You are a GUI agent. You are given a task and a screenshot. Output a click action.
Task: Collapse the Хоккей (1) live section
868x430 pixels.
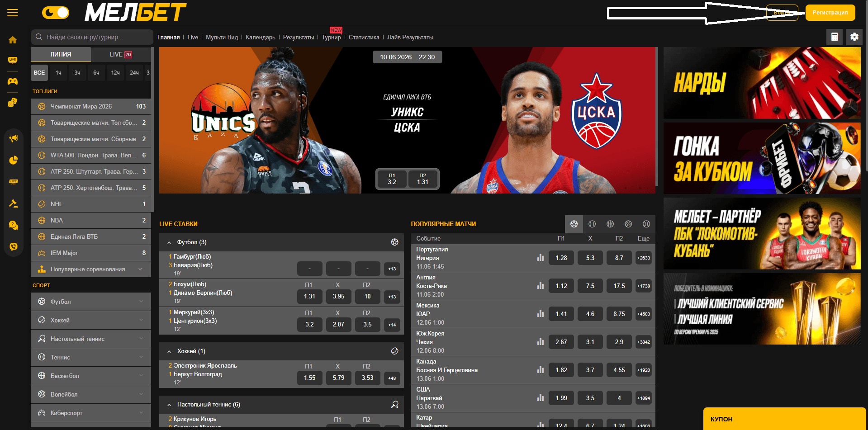pos(169,351)
